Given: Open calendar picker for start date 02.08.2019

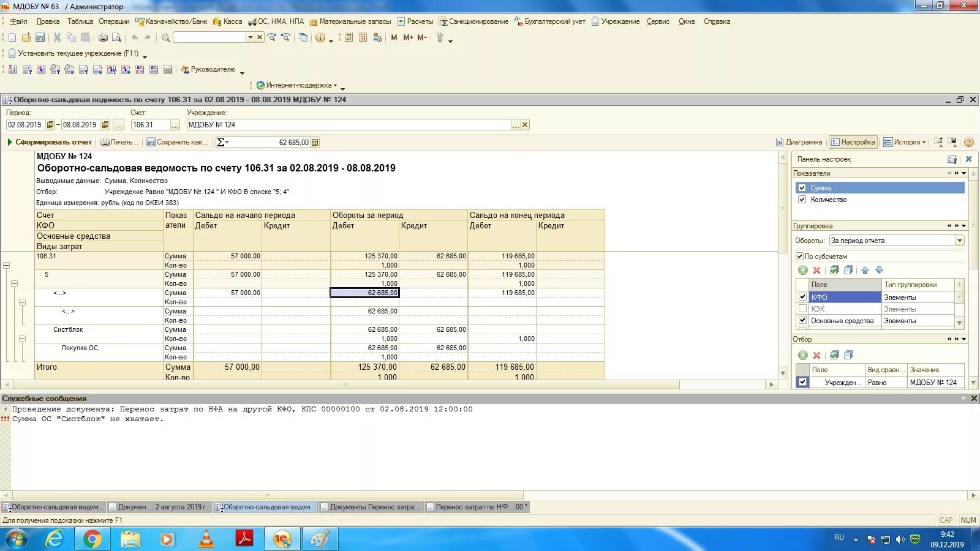Looking at the screenshot, I should click(50, 125).
